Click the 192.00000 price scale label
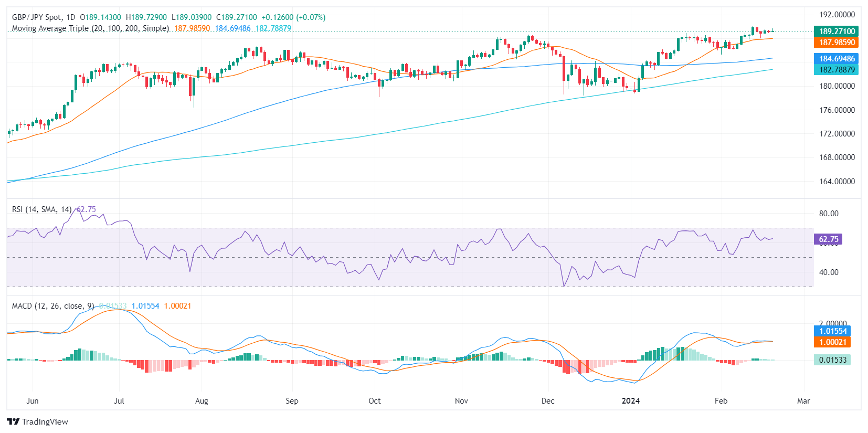The image size is (868, 433). [837, 15]
